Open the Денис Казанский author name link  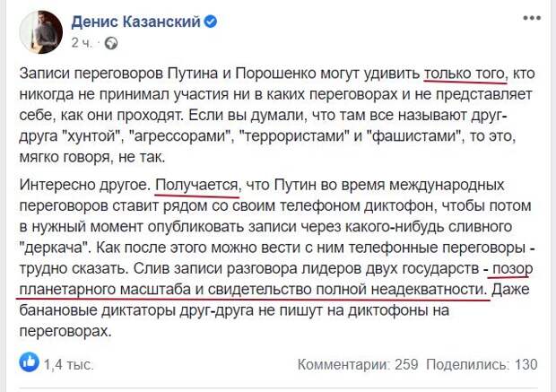tap(135, 22)
